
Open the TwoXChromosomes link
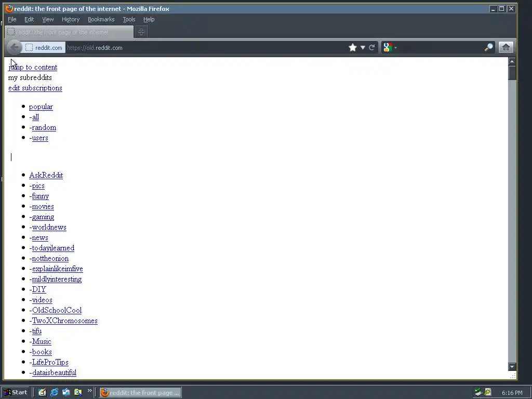point(64,321)
